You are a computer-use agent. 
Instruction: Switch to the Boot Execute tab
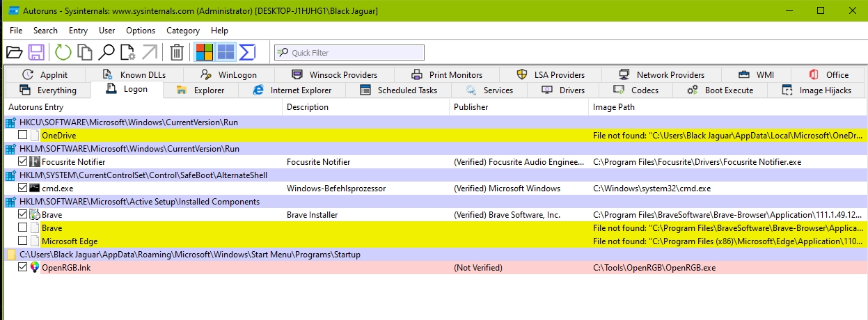coord(720,90)
